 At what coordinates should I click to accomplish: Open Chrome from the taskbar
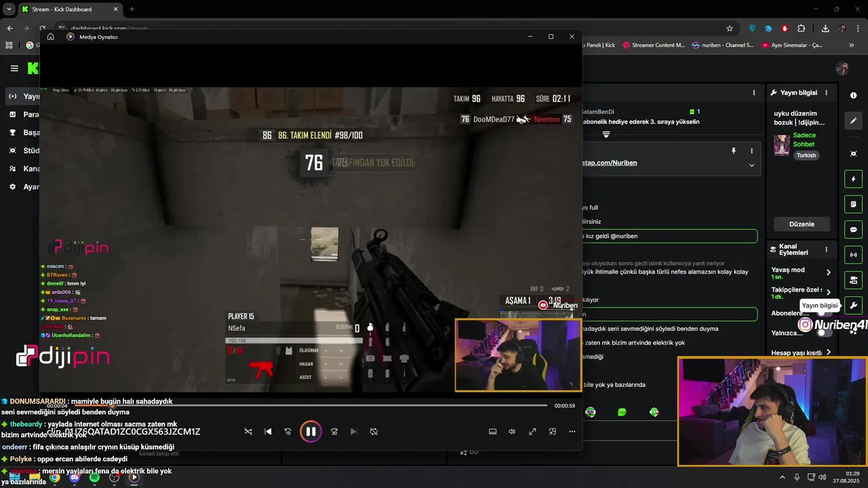(x=54, y=478)
